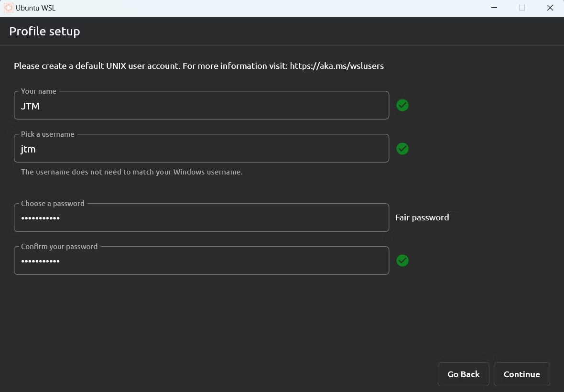Click the Pick a username field

[201, 149]
